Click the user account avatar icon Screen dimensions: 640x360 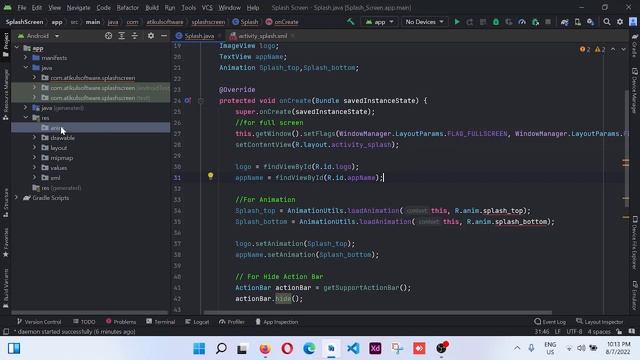[633, 22]
